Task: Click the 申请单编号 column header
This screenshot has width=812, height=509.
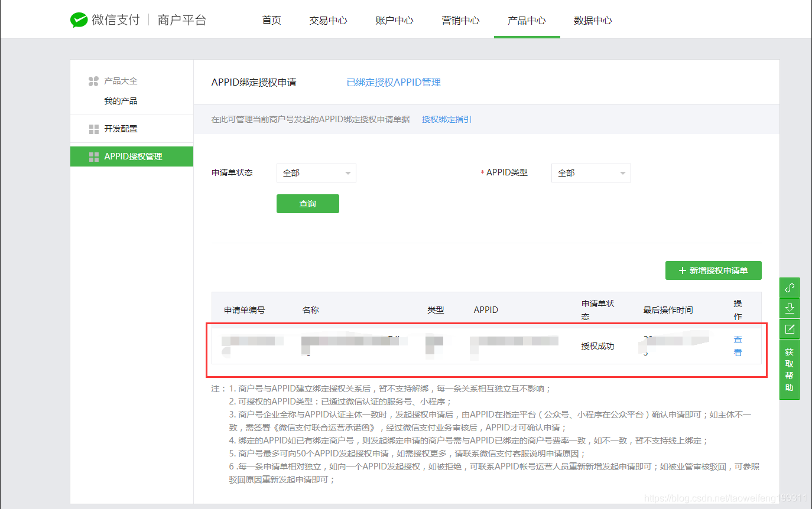Action: tap(245, 310)
